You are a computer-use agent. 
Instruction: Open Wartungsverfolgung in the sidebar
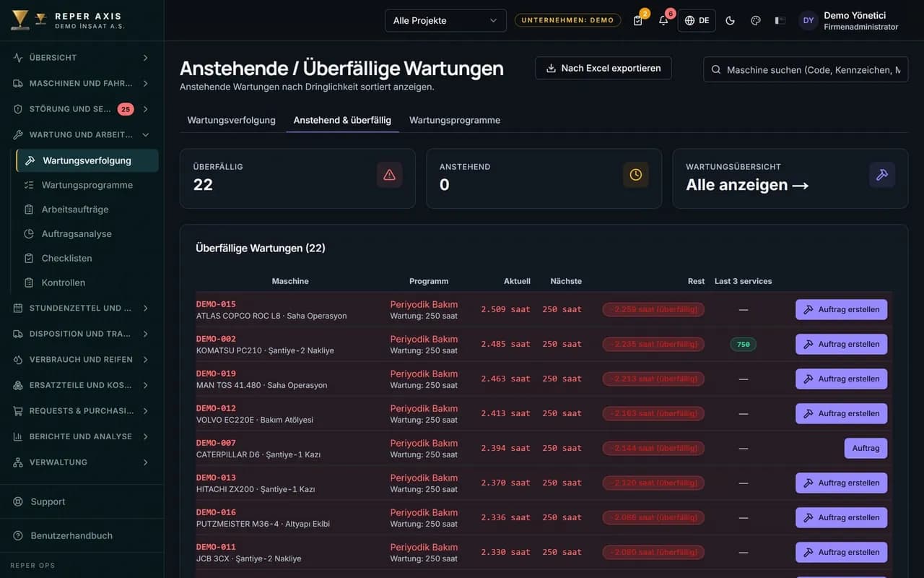[87, 160]
